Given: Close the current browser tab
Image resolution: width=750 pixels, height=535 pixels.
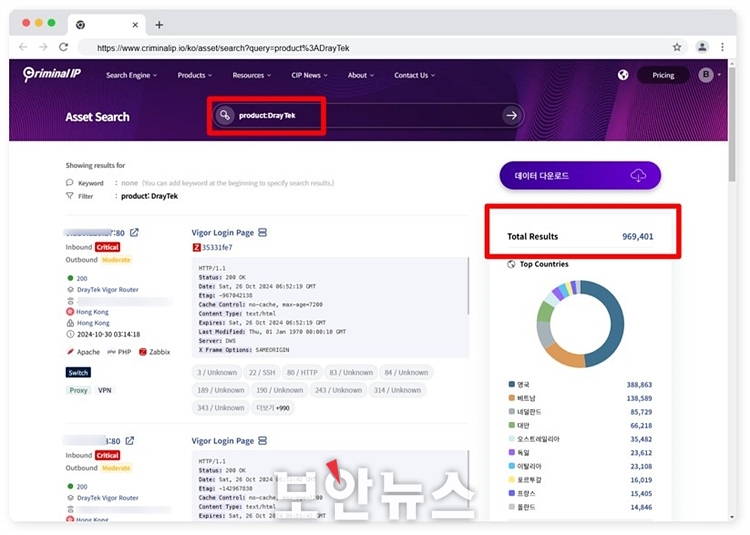Looking at the screenshot, I should [x=135, y=25].
